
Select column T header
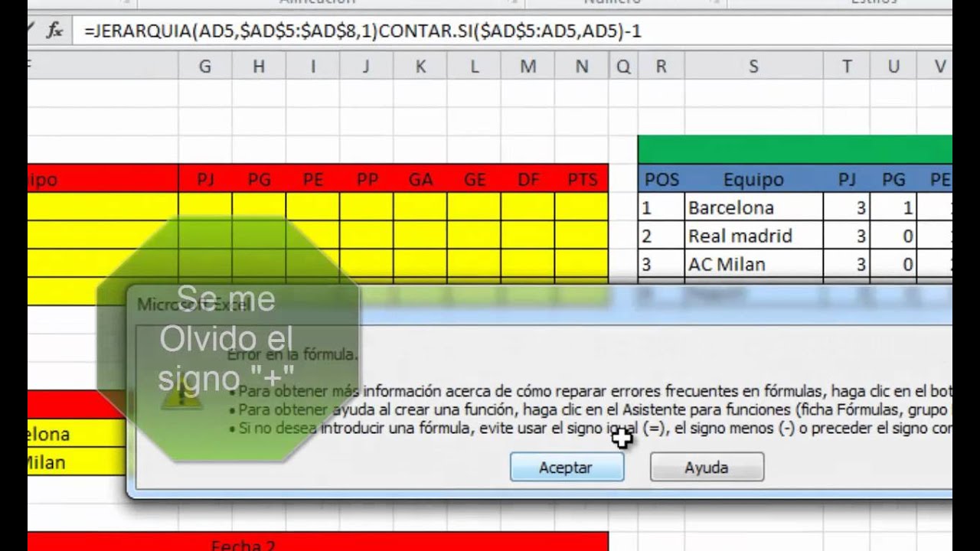point(847,67)
